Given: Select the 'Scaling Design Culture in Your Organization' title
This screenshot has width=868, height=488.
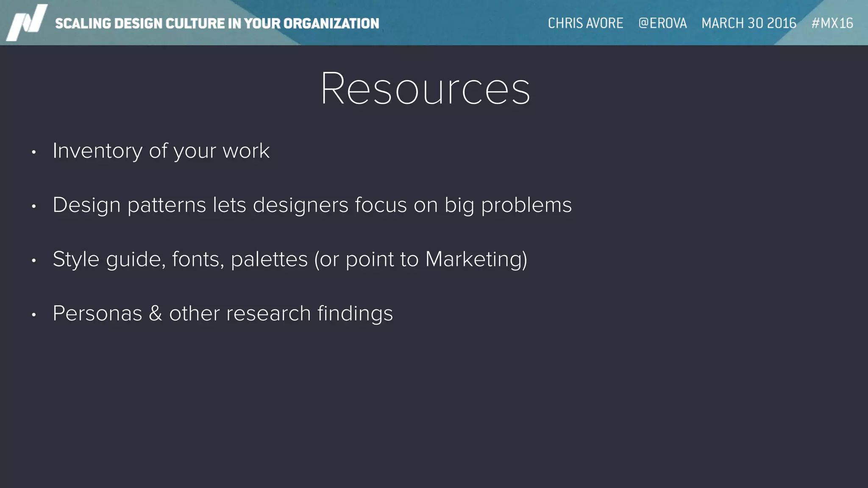Looking at the screenshot, I should [x=217, y=23].
